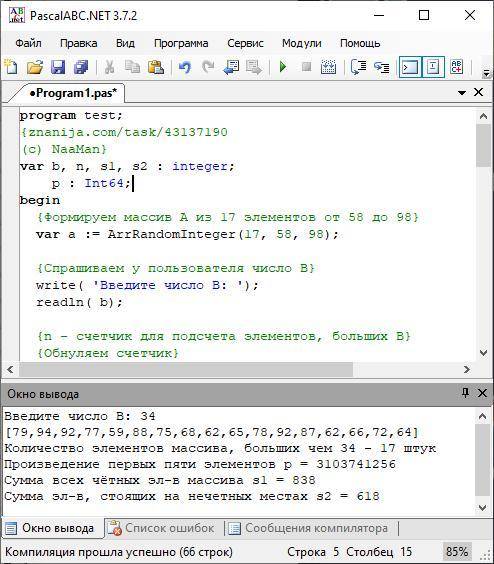Viewport: 494px width, 564px height.
Task: Click the editor horizontal scrollbar thumb
Action: (x=186, y=369)
